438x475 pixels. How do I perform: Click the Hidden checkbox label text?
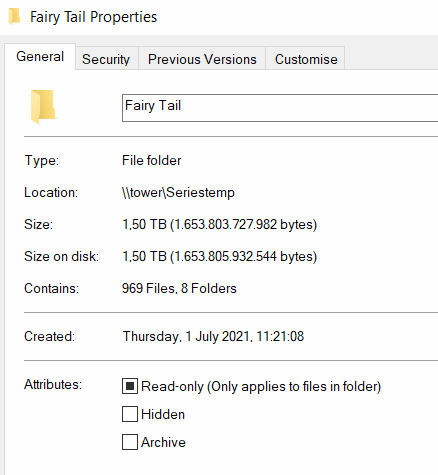point(163,414)
